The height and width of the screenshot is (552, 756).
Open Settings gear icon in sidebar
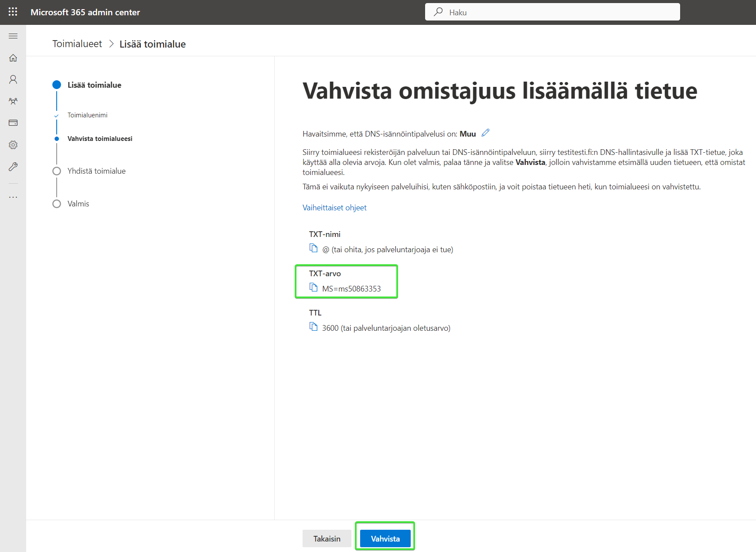coord(13,145)
